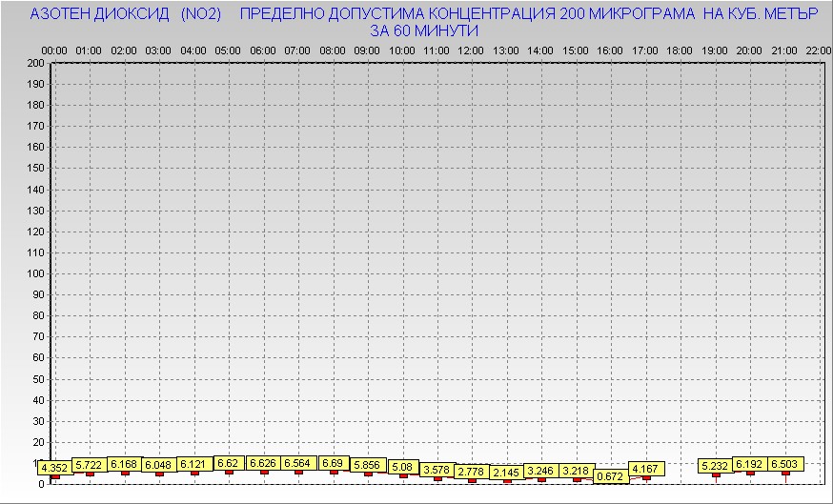This screenshot has height=504, width=833.
Task: Select the 12:00 time axis label
Action: point(471,50)
